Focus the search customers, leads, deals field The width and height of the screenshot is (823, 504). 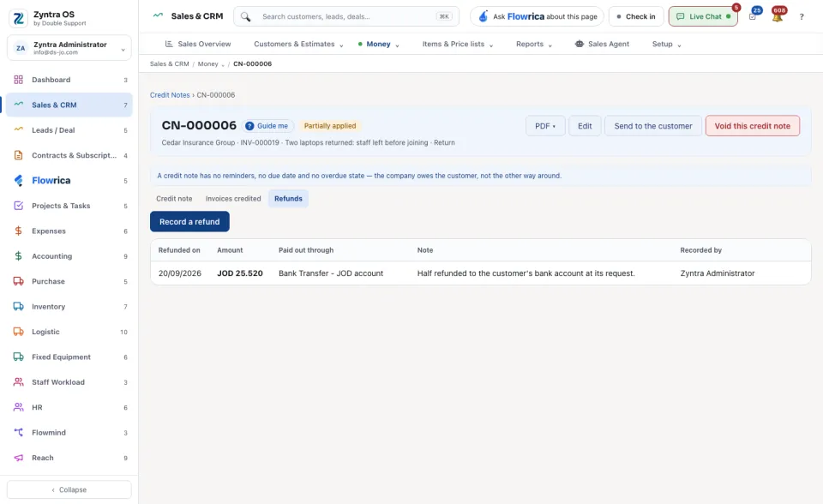pos(346,16)
